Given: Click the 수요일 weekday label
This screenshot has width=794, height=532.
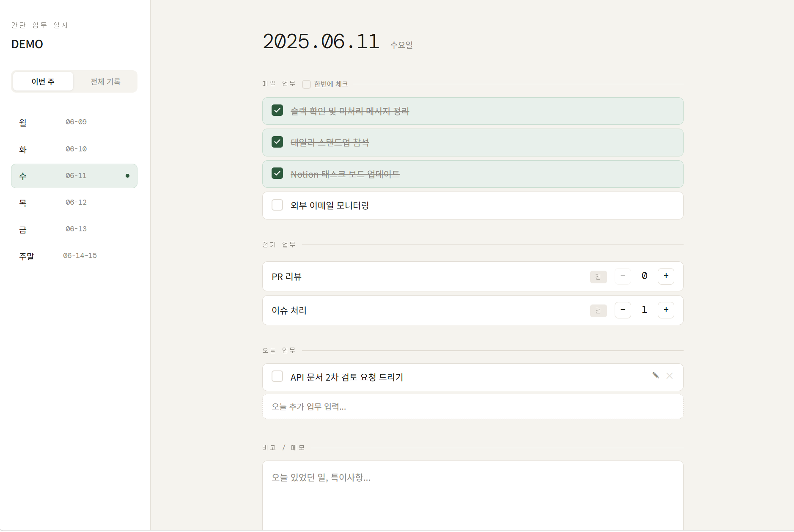Looking at the screenshot, I should coord(401,45).
